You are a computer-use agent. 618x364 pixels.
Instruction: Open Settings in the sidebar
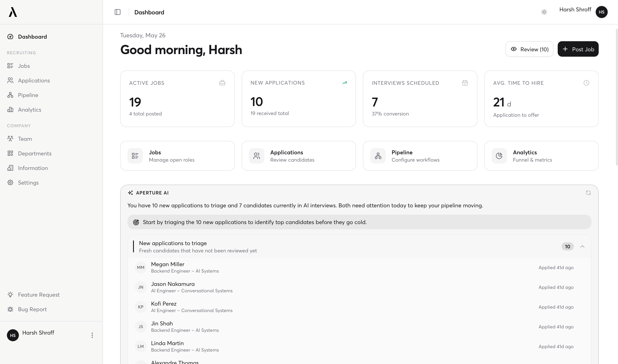(x=51, y=182)
